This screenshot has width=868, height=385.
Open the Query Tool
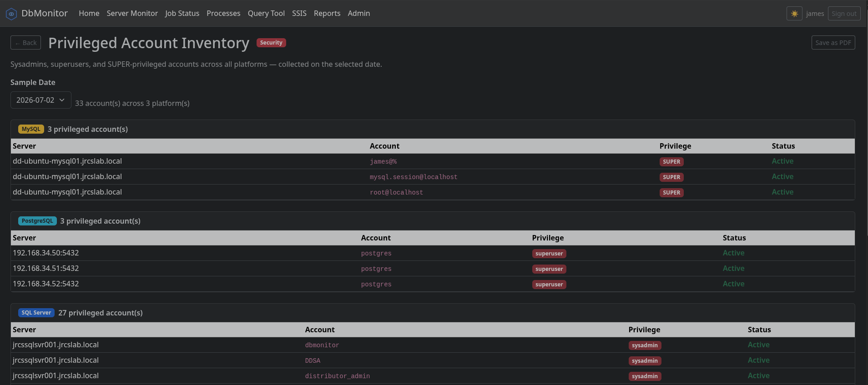pos(266,14)
